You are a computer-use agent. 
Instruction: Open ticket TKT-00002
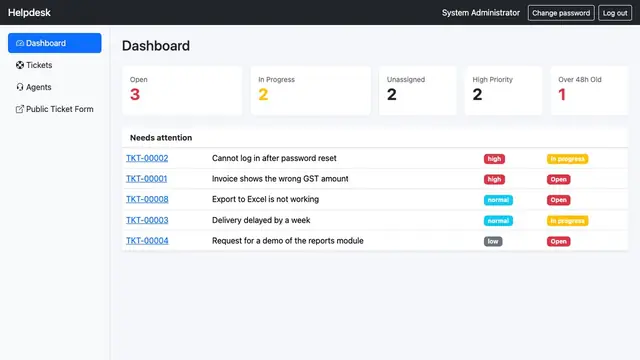coord(147,158)
